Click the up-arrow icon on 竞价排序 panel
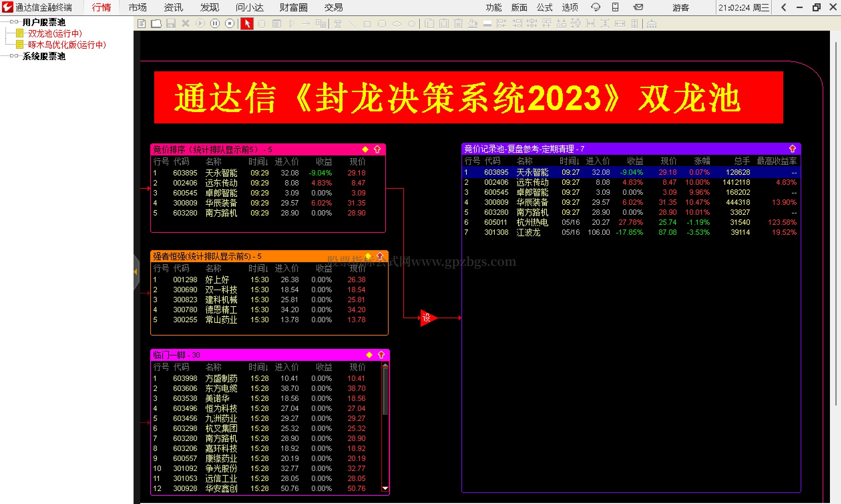This screenshot has height=504, width=841. tap(377, 149)
